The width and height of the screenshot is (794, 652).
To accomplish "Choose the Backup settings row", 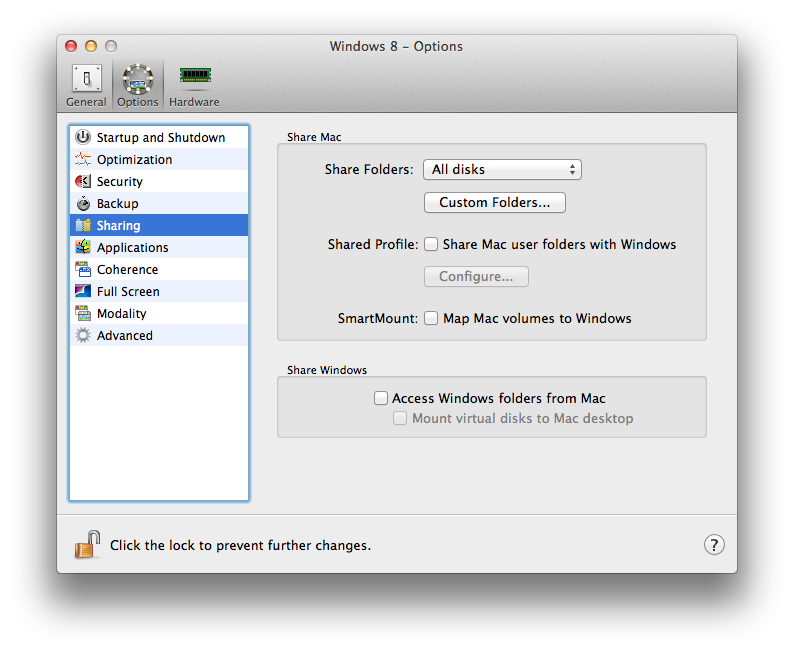I will 159,203.
